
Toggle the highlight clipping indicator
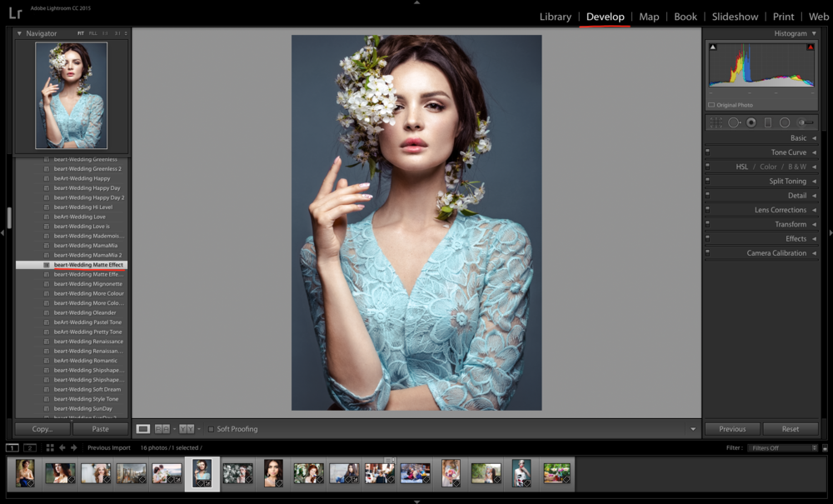tap(810, 47)
